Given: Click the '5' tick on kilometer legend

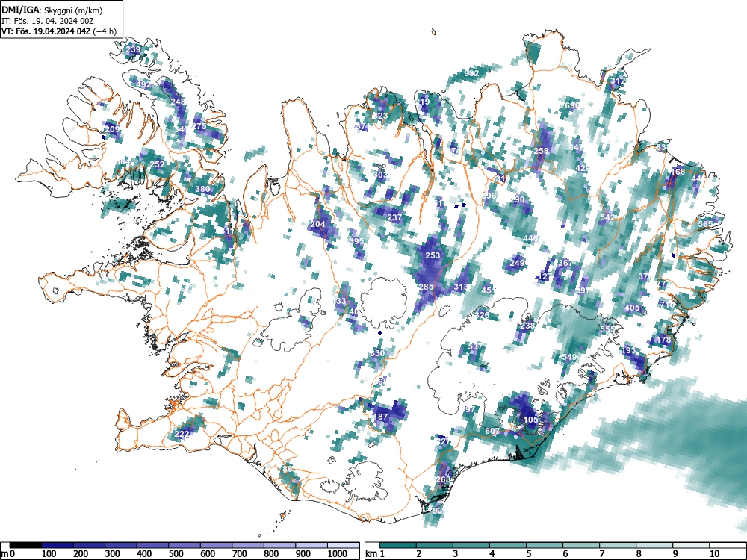Looking at the screenshot, I should click(x=528, y=554).
